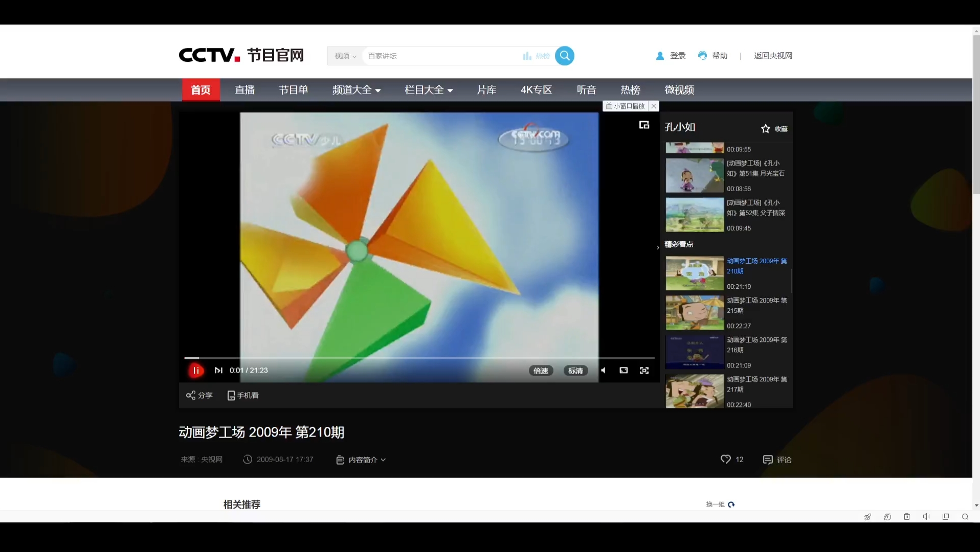Image resolution: width=980 pixels, height=552 pixels.
Task: Open 标清 video quality options
Action: click(575, 371)
